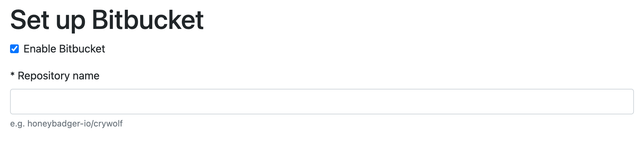Toggle the blue checkmark box
644x147 pixels.
[x=14, y=49]
